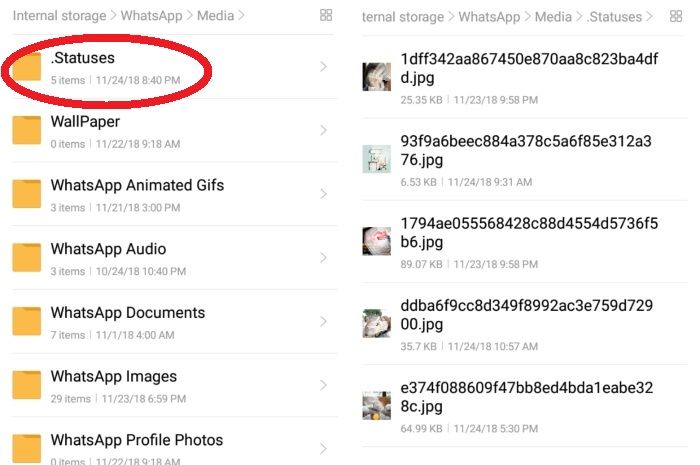Select file name 1794ae055568428c88d4554d5736f5b6.jpg

point(529,232)
